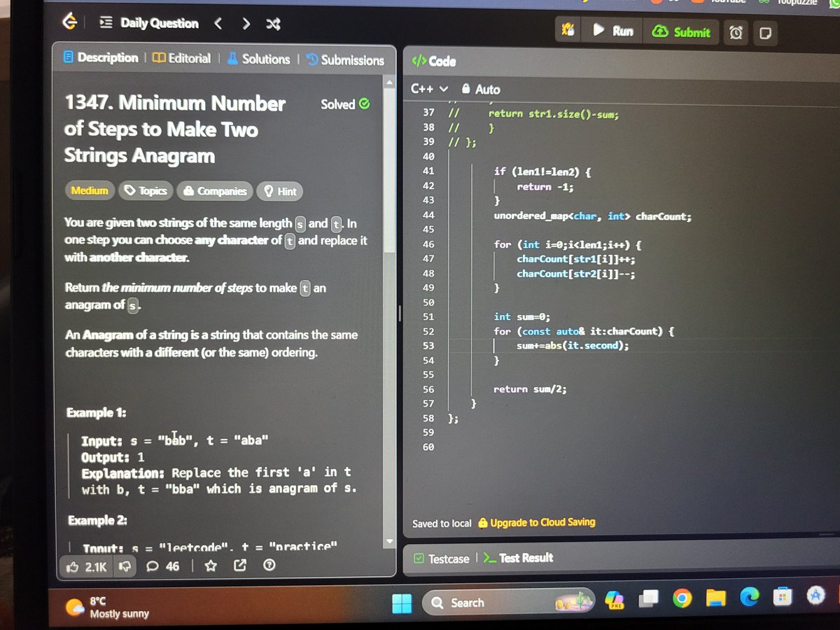Go to the next question arrow
The width and height of the screenshot is (840, 630).
[x=246, y=24]
